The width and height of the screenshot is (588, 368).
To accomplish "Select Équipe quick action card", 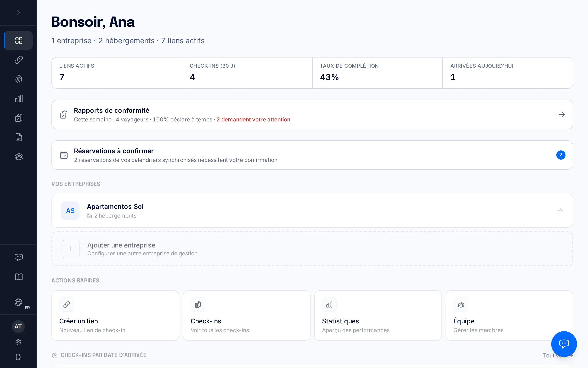I will click(509, 315).
